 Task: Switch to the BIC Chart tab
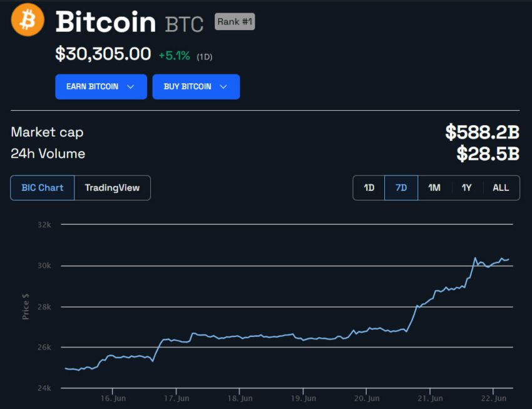[43, 188]
